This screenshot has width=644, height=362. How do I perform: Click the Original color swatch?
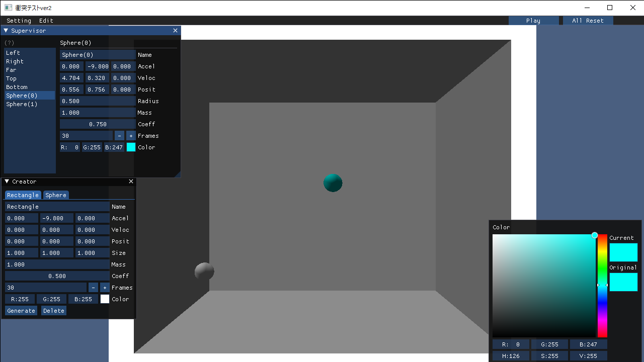tap(623, 282)
